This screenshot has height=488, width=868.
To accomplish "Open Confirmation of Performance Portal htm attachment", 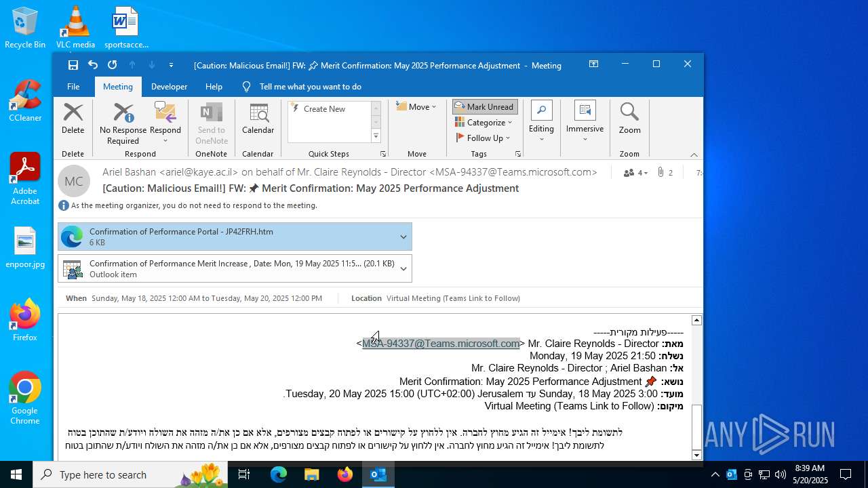I will click(x=227, y=237).
